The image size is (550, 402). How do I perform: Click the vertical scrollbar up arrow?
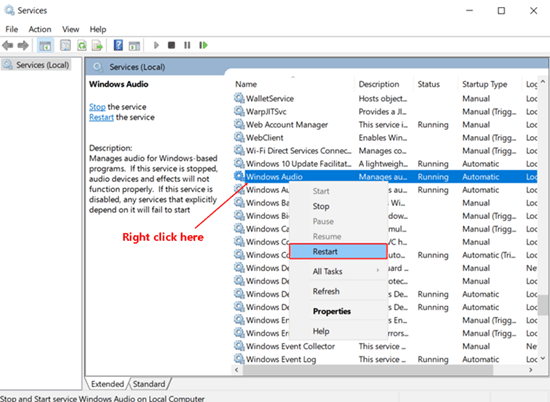point(543,82)
